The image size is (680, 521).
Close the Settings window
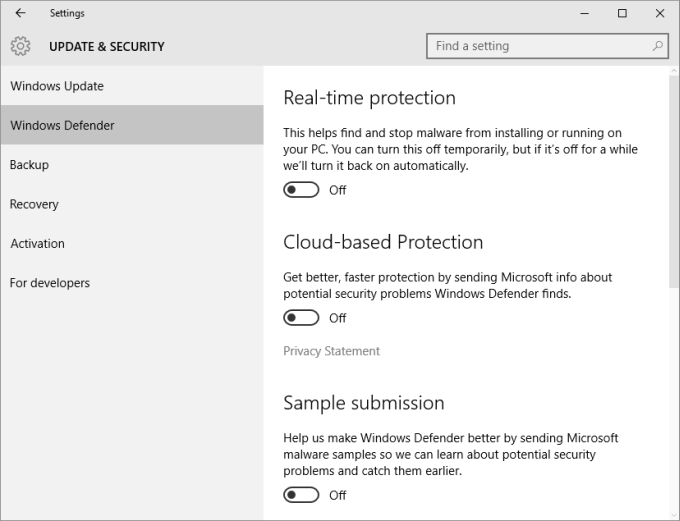[x=659, y=13]
